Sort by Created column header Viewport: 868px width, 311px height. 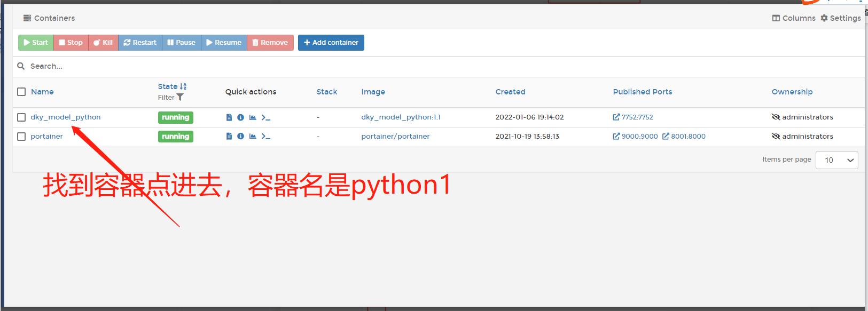(x=510, y=92)
